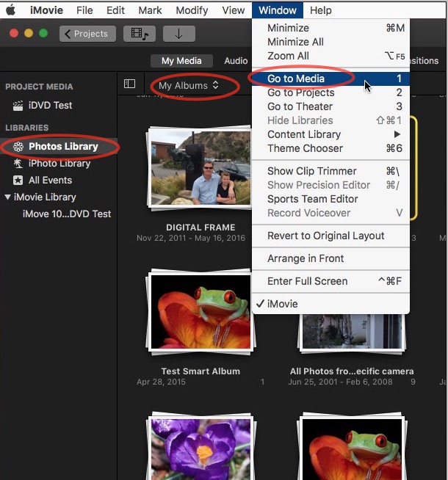Open Sports Team Editor
Screen dimensions: 448x480
click(330, 199)
